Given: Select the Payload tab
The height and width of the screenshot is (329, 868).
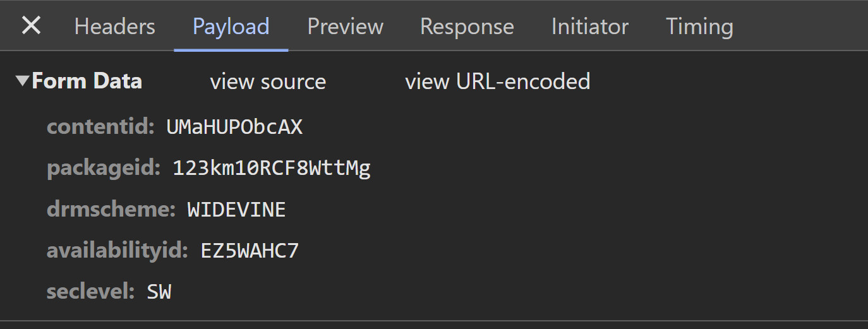Looking at the screenshot, I should 231,27.
